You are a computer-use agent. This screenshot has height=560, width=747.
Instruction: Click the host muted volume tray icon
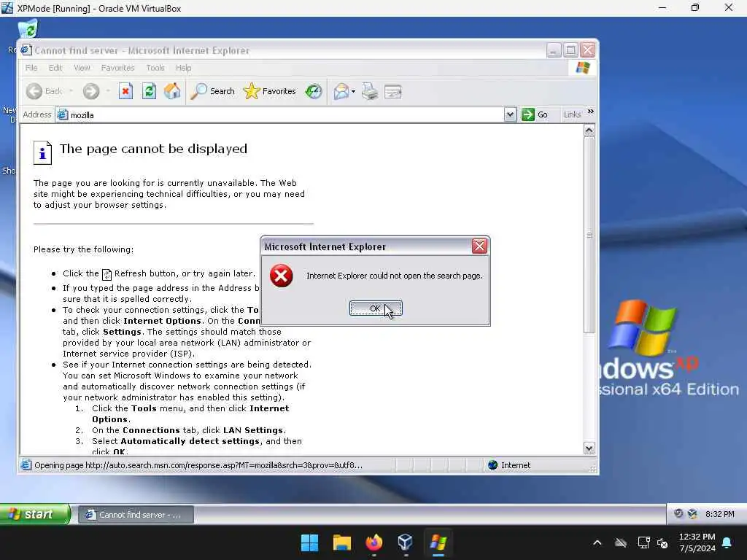pos(662,542)
